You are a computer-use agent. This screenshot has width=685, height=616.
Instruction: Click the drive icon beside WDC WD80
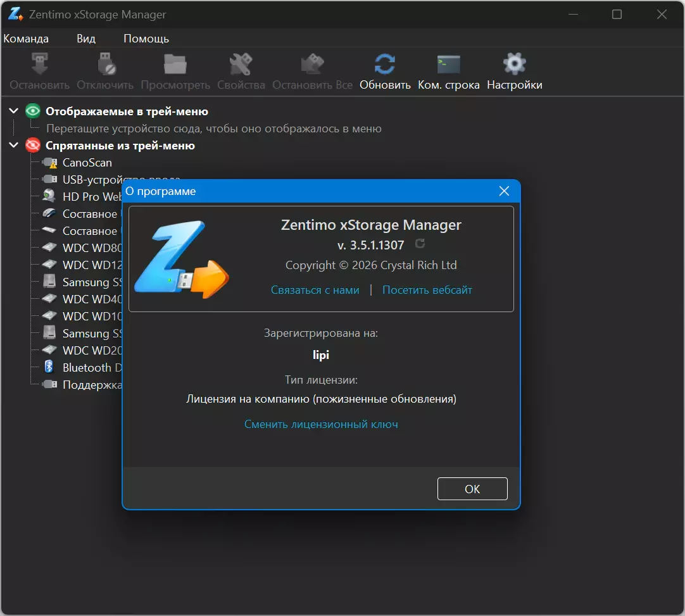click(49, 248)
